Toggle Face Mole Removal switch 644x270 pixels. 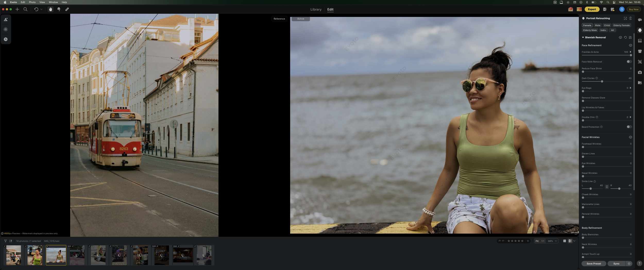pyautogui.click(x=629, y=62)
